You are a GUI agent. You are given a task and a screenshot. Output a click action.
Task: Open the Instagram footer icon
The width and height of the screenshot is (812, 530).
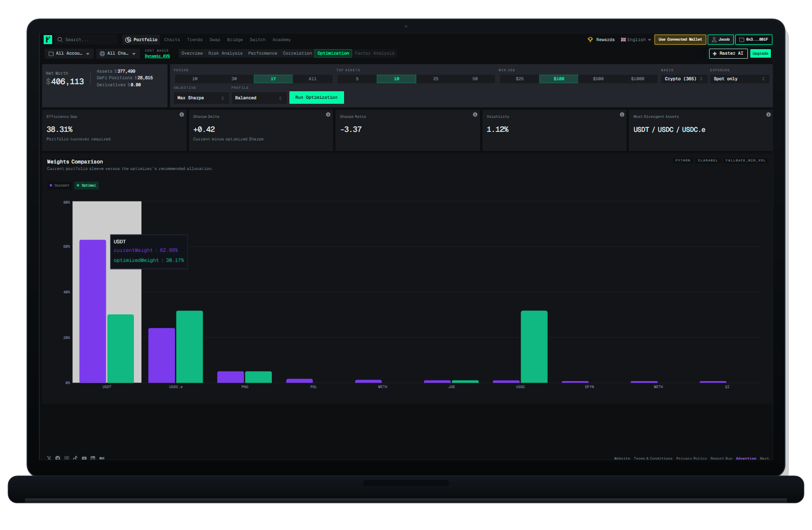67,458
